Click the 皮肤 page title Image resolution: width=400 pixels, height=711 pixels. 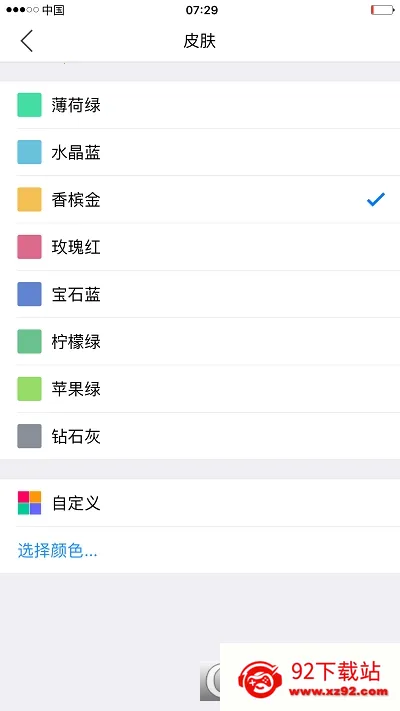click(200, 41)
